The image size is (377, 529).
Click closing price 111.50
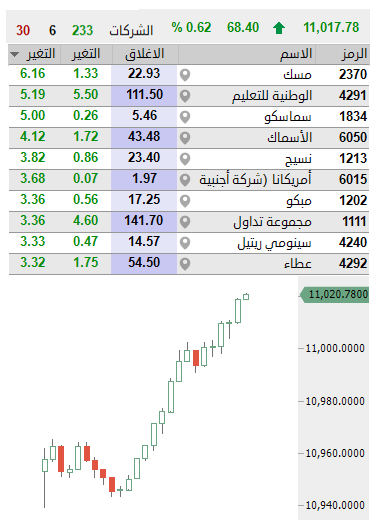(144, 94)
